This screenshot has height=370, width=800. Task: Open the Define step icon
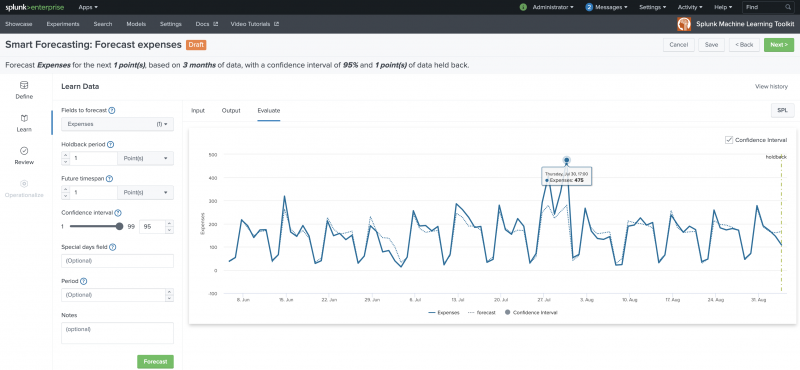pos(24,85)
